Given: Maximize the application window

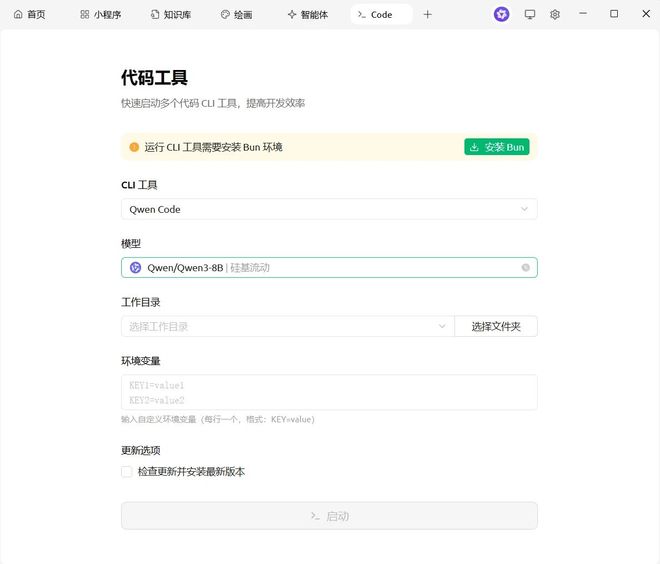Looking at the screenshot, I should (614, 14).
